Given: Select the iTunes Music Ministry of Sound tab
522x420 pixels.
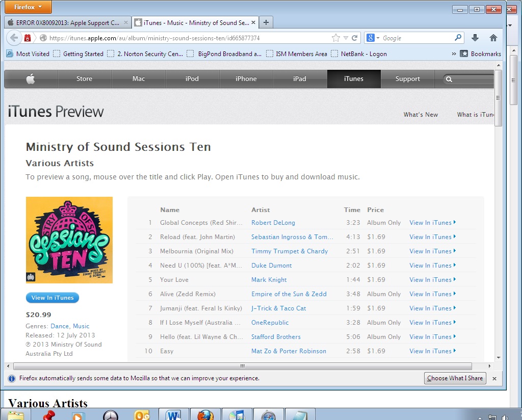Looking at the screenshot, I should 195,22.
